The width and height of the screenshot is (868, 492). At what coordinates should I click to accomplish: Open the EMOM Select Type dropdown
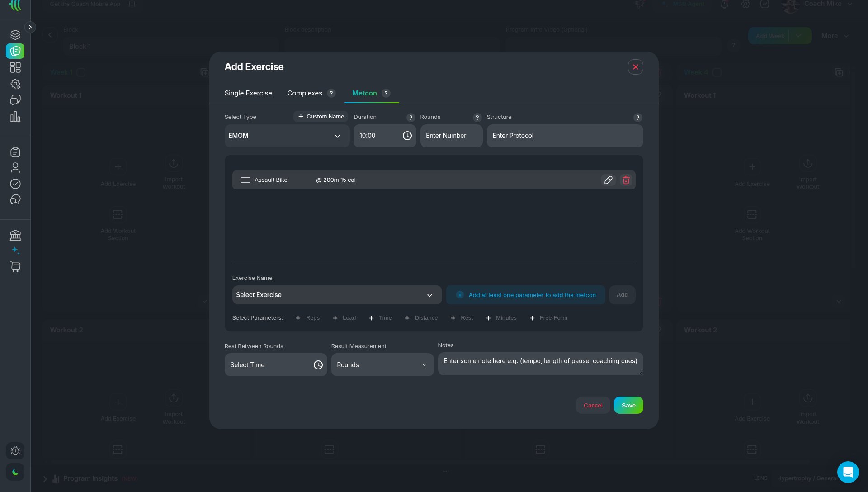click(x=287, y=136)
